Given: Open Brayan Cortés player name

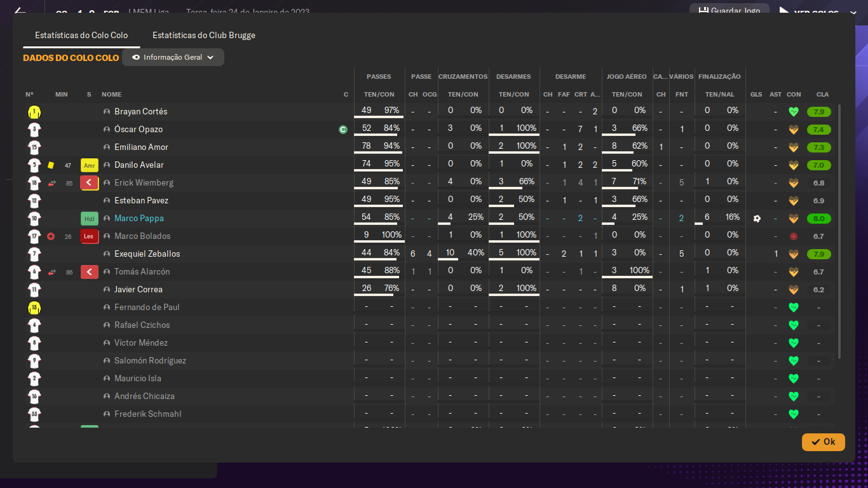Looking at the screenshot, I should coord(141,112).
